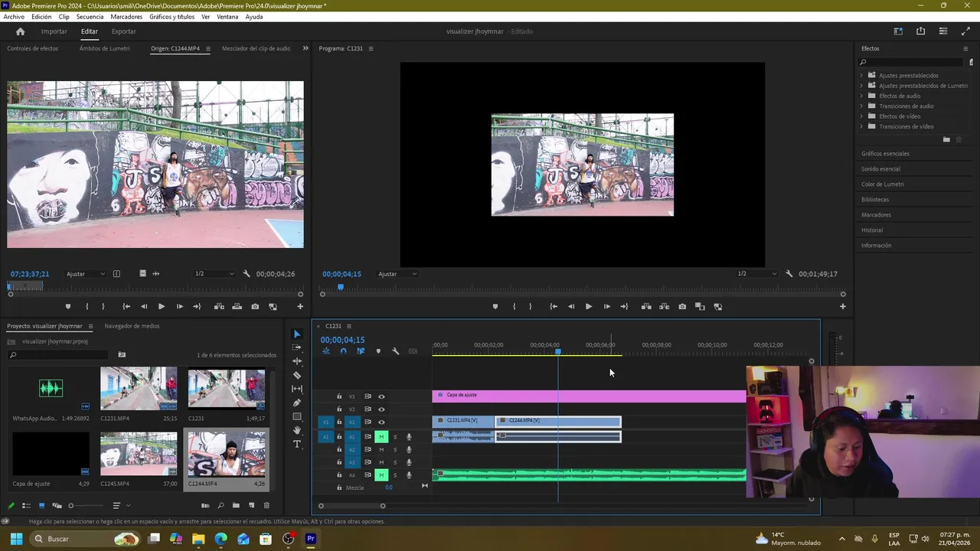980x551 pixels.
Task: Switch to Importar workspace
Action: coord(54,31)
